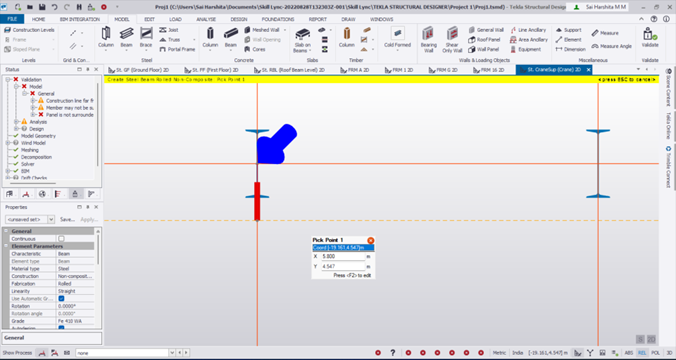Click the X coordinate input field
Image resolution: width=676 pixels, height=360 pixels.
coord(344,256)
